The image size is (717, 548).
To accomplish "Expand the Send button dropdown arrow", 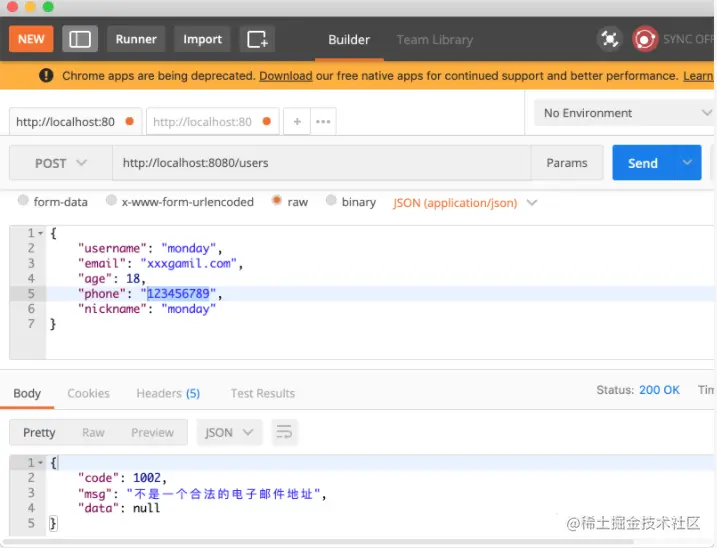I will (x=687, y=163).
